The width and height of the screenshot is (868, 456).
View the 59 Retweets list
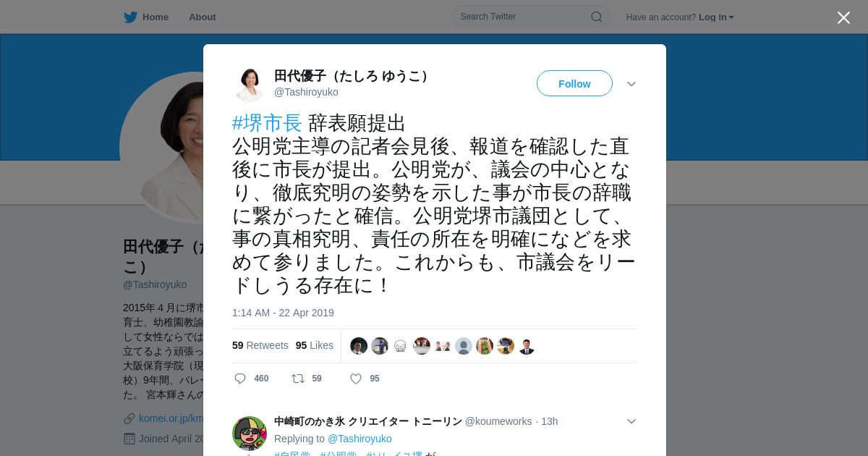pos(260,345)
